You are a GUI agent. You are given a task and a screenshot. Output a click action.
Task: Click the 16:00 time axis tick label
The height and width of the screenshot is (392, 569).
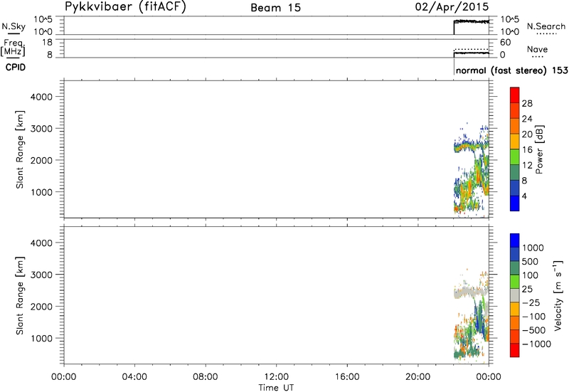point(347,377)
